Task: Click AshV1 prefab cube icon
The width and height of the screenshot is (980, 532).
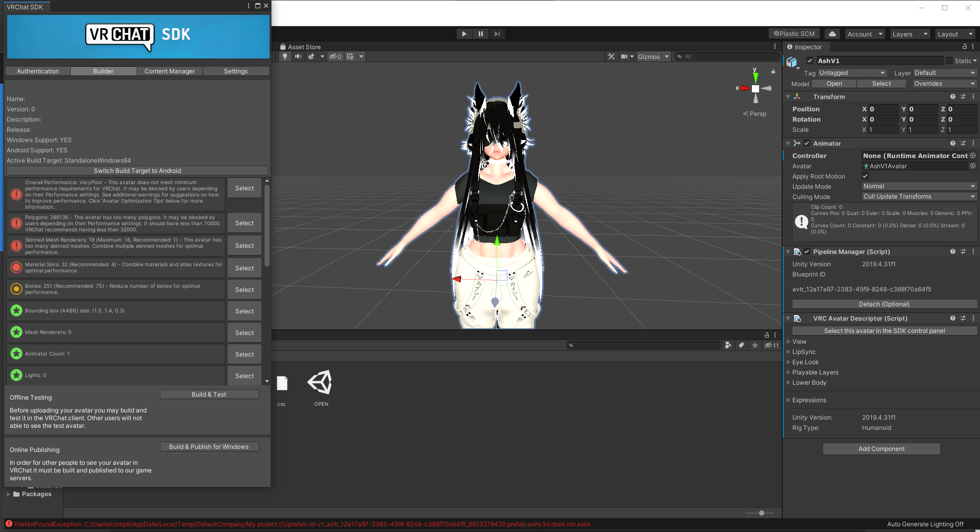Action: [x=792, y=63]
